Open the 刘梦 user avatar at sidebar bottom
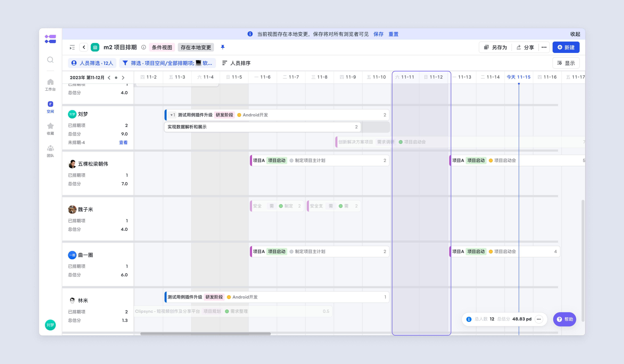 coord(50,325)
